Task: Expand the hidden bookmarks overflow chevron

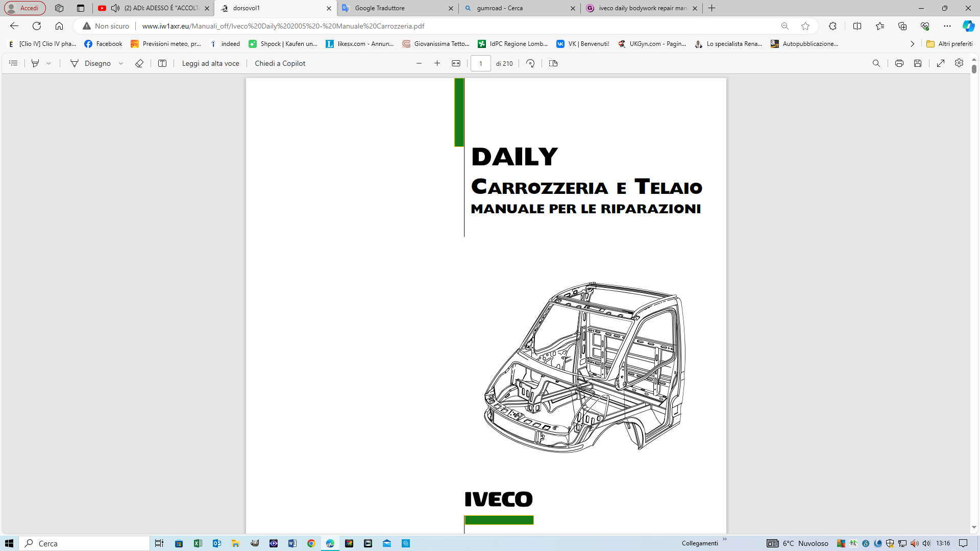Action: (x=912, y=44)
